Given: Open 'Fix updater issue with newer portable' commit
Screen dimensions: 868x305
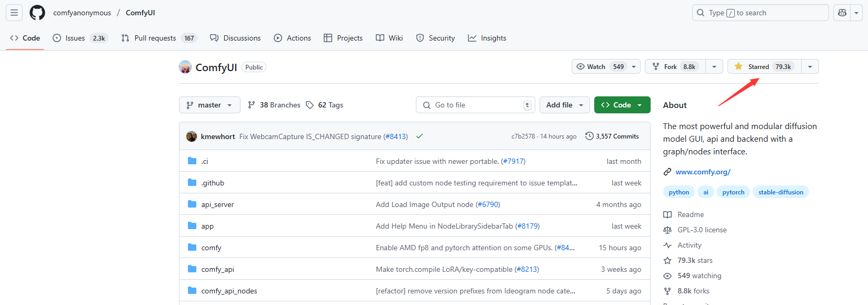Looking at the screenshot, I should tap(437, 161).
